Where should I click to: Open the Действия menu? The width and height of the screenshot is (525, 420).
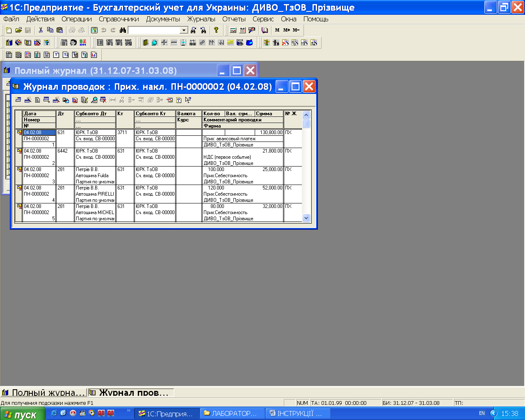(x=40, y=19)
